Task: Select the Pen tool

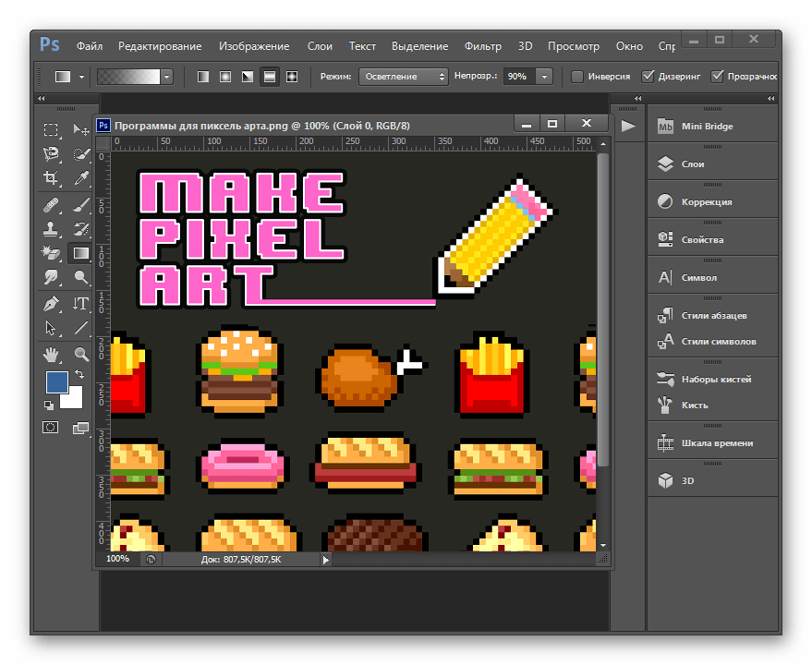Action: (51, 304)
